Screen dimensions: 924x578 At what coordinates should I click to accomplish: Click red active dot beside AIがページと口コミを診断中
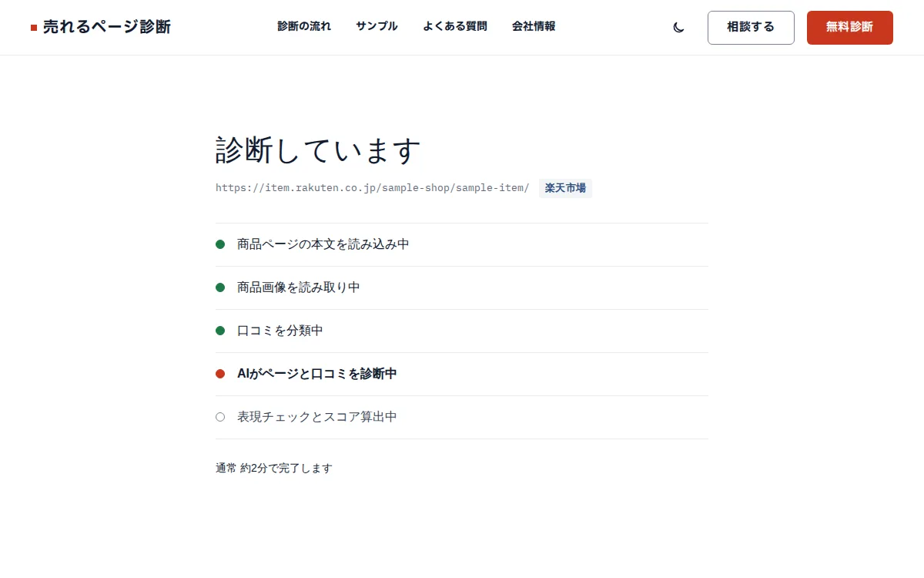pos(220,374)
